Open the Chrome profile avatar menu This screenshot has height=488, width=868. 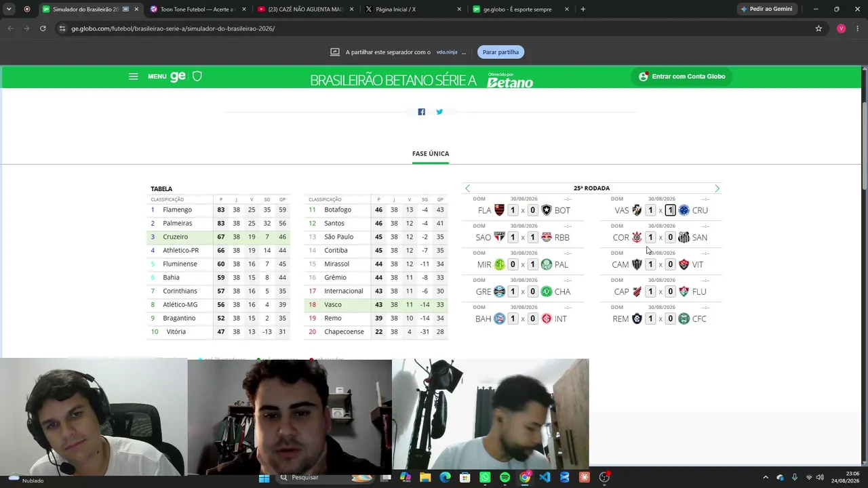pos(842,28)
